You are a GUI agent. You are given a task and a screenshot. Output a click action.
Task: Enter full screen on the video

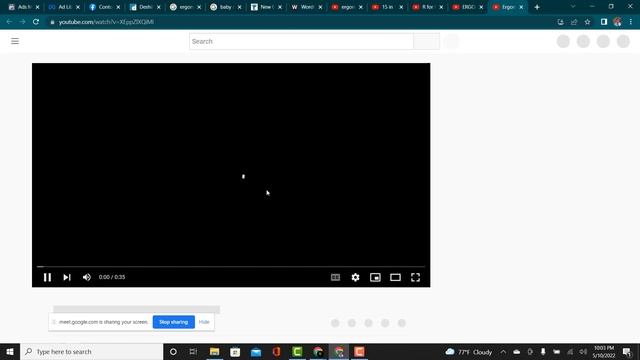tap(415, 277)
